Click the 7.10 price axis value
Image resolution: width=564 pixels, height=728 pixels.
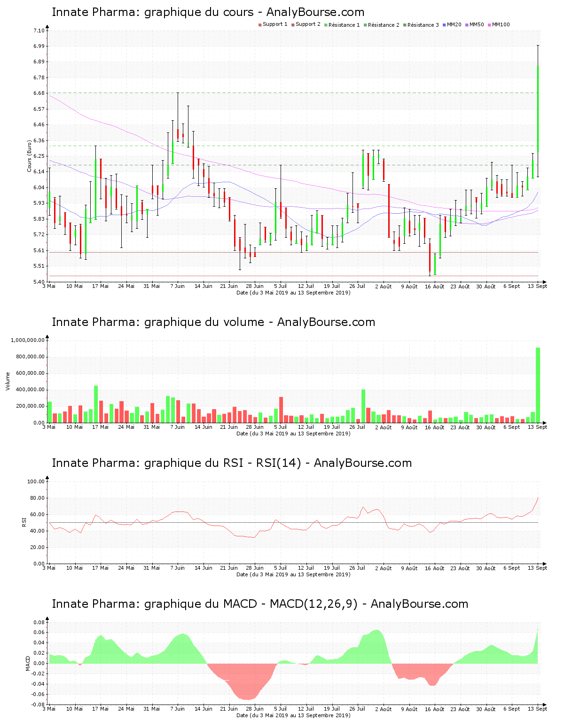coord(39,31)
